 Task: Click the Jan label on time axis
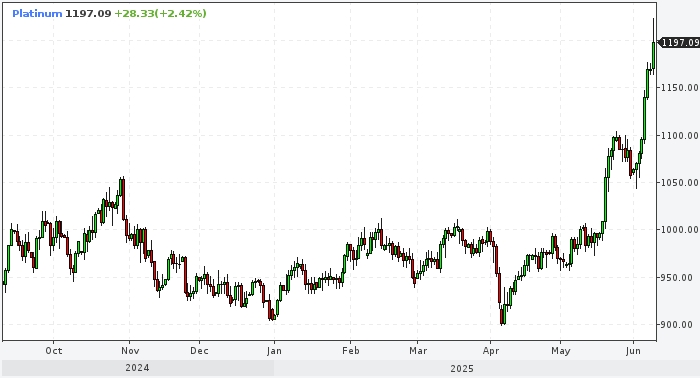pos(274,351)
